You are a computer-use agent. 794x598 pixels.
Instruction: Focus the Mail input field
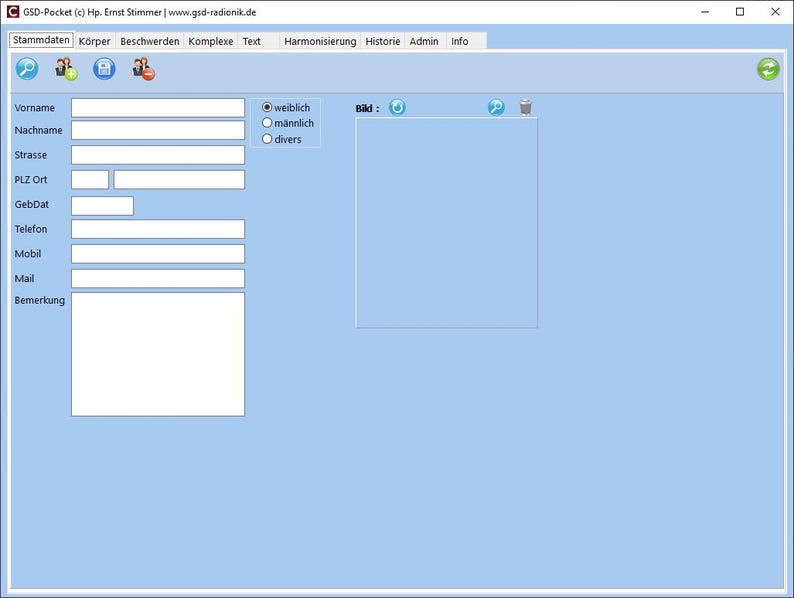click(x=158, y=278)
